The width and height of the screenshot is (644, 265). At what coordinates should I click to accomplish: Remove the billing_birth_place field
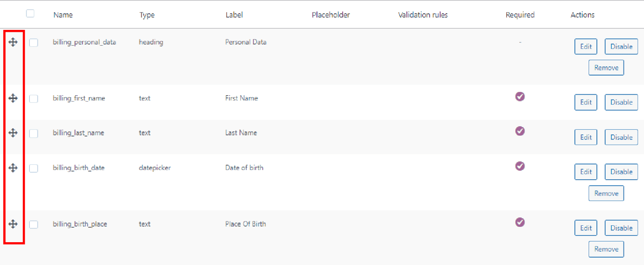coord(606,249)
